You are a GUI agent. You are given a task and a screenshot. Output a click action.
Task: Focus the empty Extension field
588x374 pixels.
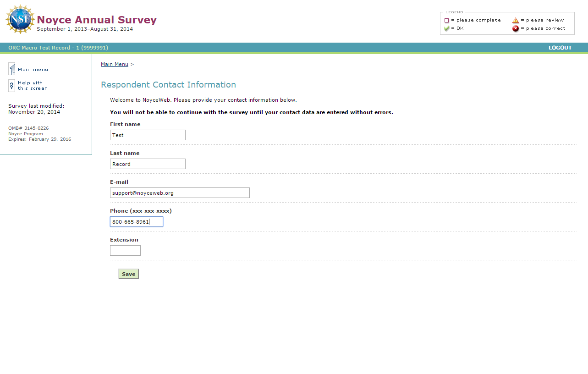(x=125, y=251)
